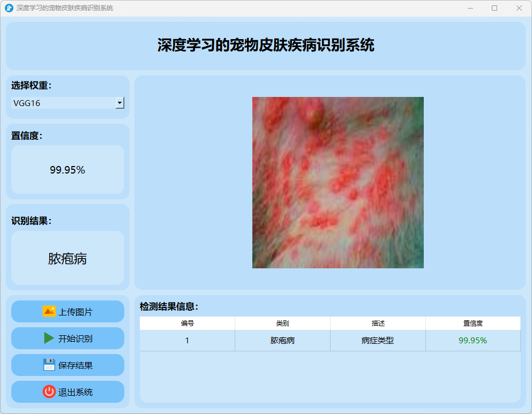This screenshot has height=414, width=532.
Task: Click the 检测结果信息 heading
Action: point(169,306)
